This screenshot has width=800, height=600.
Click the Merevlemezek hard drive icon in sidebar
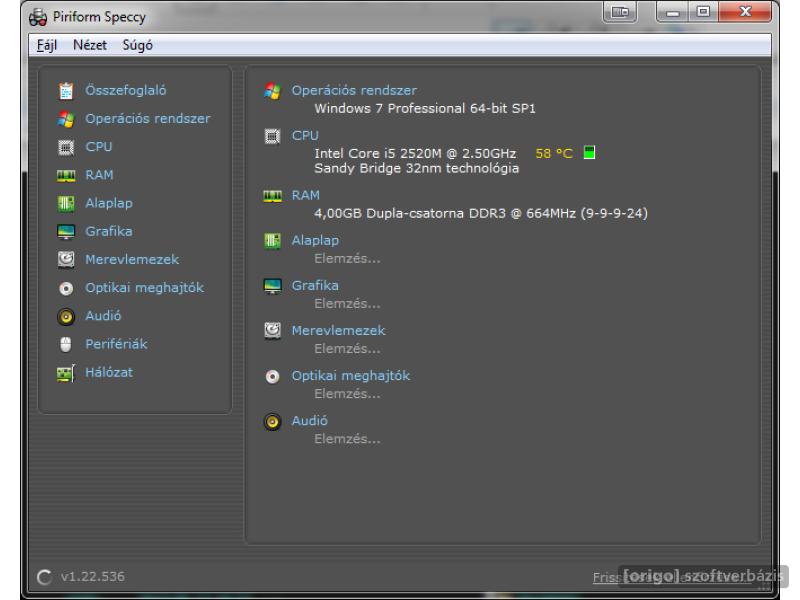(66, 260)
